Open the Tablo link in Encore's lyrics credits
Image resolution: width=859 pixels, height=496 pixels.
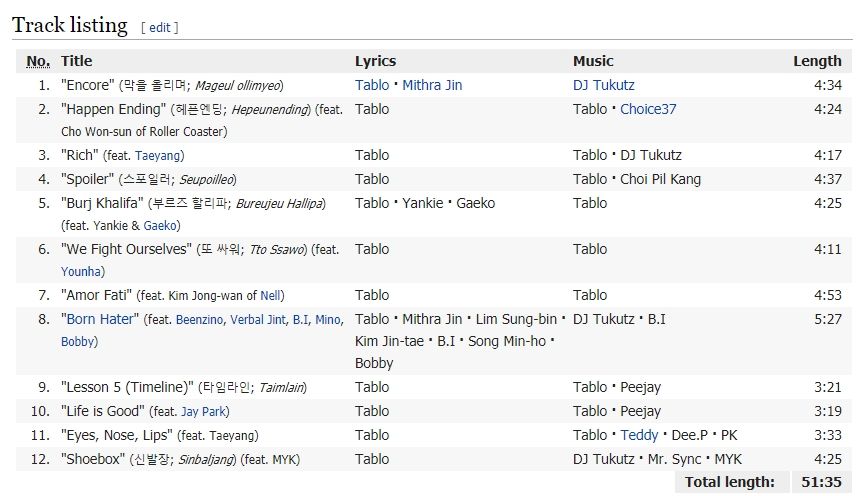372,85
